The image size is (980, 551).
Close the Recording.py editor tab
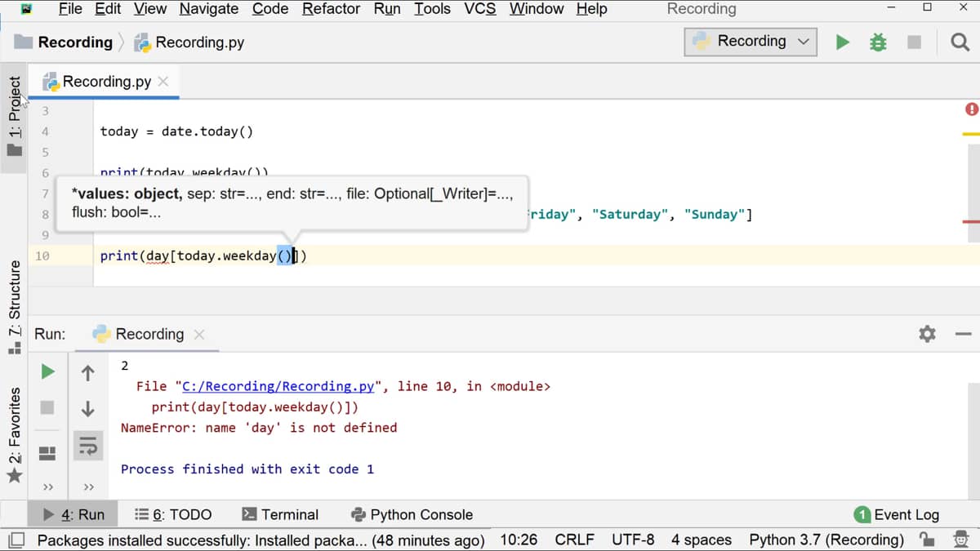click(x=163, y=82)
